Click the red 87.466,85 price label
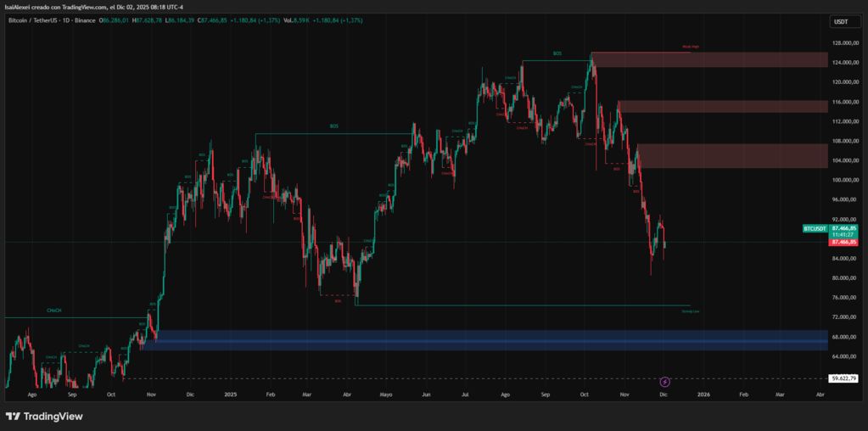Image resolution: width=868 pixels, height=431 pixels. 845,243
